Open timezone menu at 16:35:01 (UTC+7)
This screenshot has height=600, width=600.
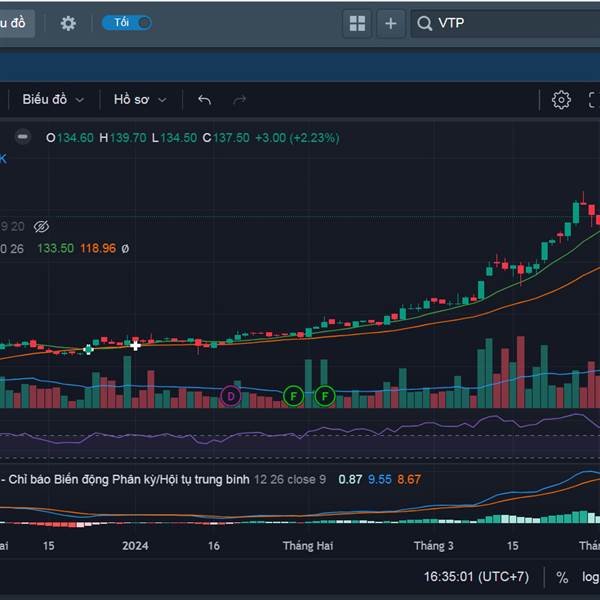coord(476,577)
